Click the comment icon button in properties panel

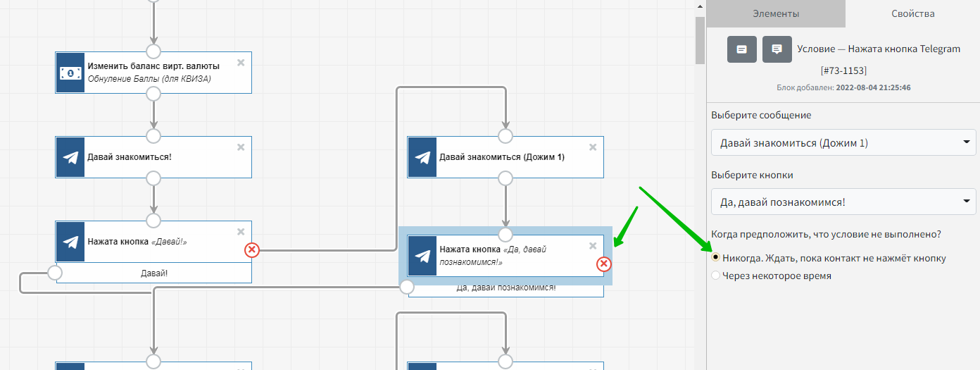tap(777, 49)
